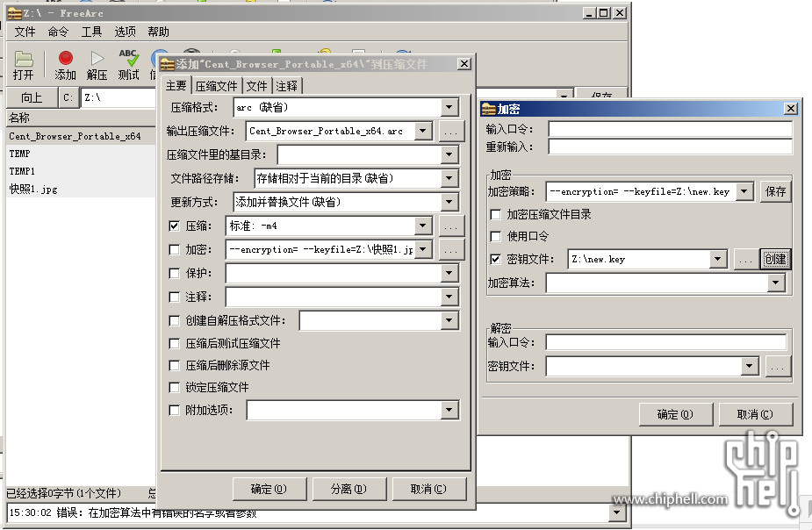The height and width of the screenshot is (530, 812).
Task: Expand the 密钥文件 Z:\new.key dropdown
Action: pyautogui.click(x=718, y=259)
